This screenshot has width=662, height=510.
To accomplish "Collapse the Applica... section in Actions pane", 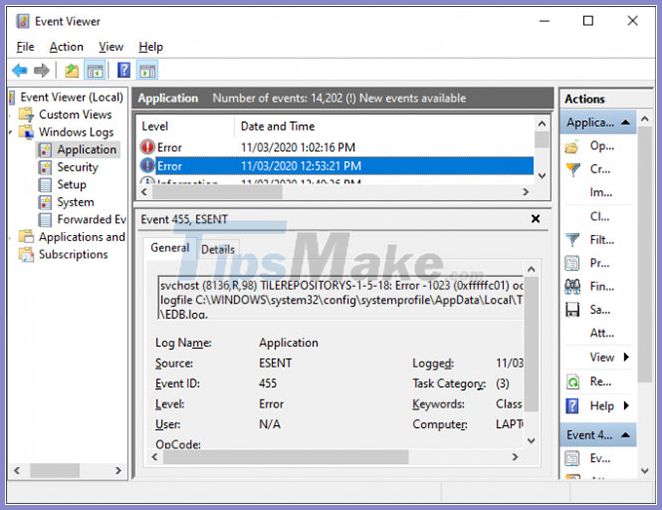I will (626, 123).
